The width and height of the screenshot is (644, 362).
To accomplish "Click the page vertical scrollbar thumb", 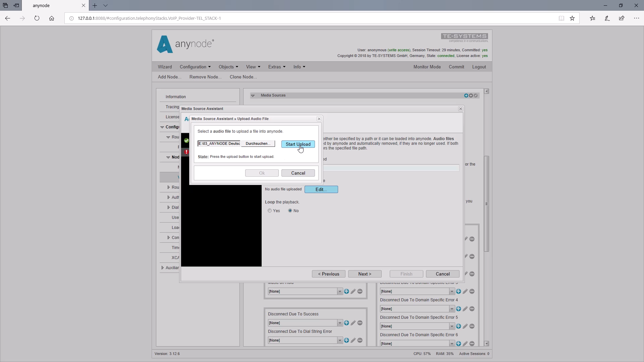I will click(x=486, y=204).
